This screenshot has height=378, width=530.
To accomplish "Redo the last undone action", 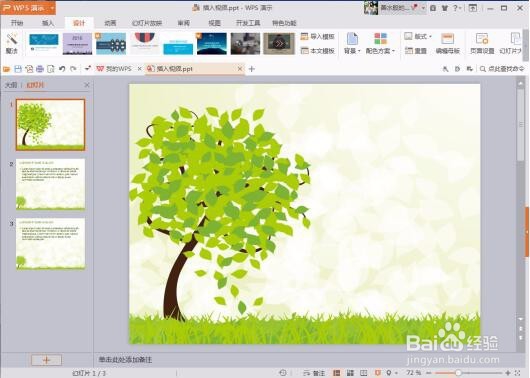I will tap(73, 69).
